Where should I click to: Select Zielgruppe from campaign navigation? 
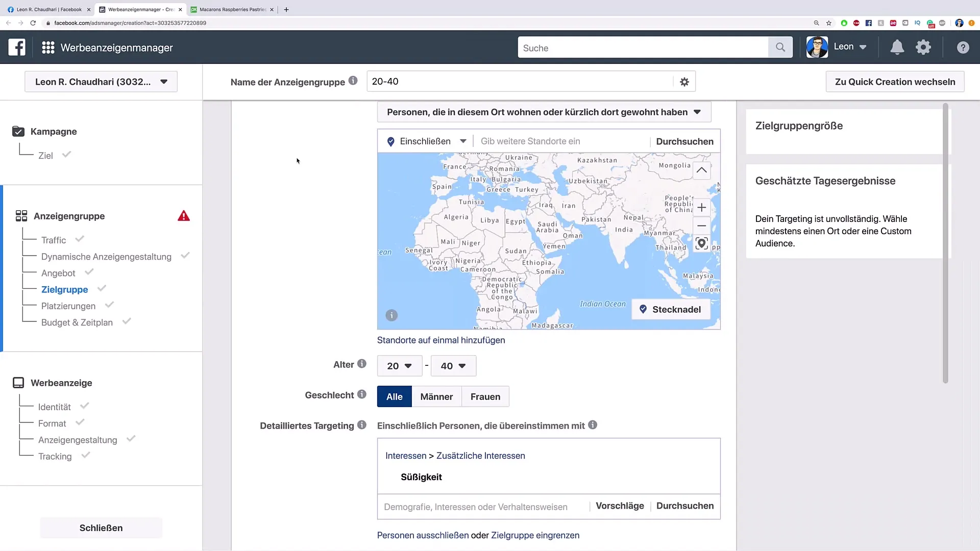[64, 289]
